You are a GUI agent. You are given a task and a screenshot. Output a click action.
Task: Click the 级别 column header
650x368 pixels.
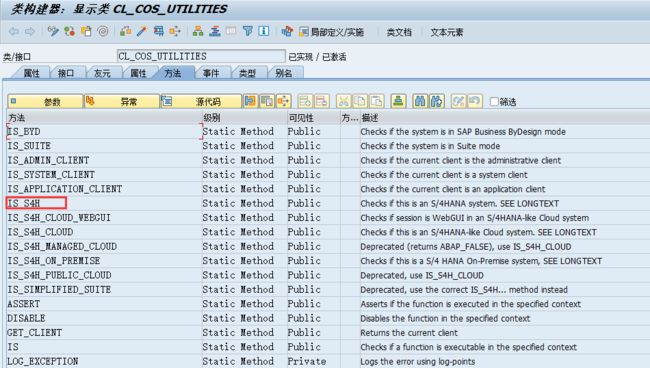click(x=244, y=118)
